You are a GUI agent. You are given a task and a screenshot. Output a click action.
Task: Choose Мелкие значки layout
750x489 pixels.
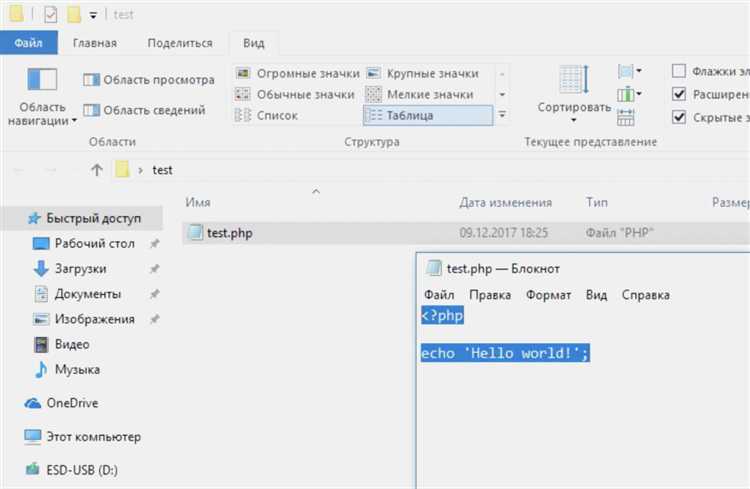(420, 94)
